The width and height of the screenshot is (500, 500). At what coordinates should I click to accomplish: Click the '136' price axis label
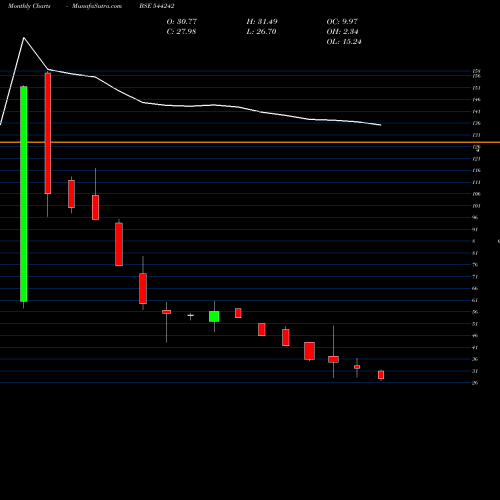(476, 123)
